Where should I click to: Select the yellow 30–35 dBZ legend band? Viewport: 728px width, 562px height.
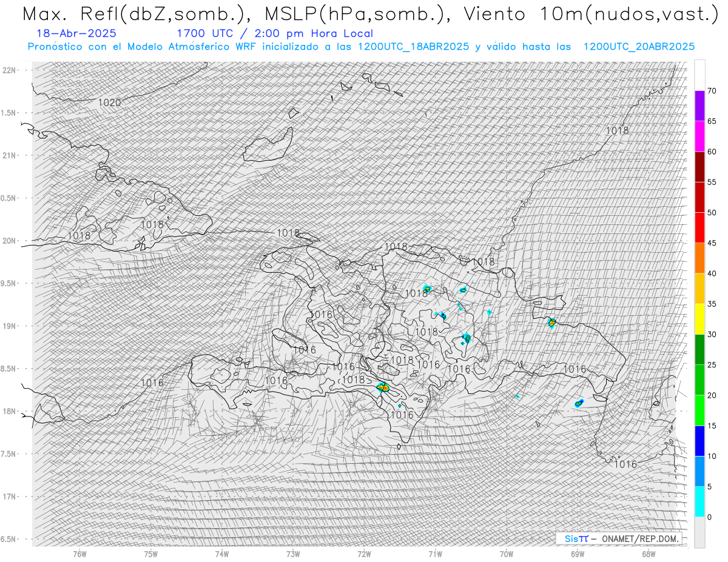699,319
